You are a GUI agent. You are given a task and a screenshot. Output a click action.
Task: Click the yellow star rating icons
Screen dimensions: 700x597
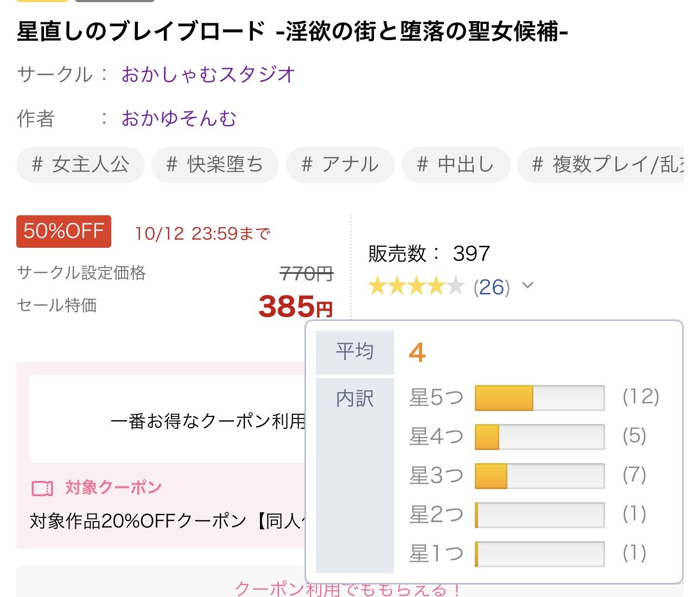click(x=416, y=286)
